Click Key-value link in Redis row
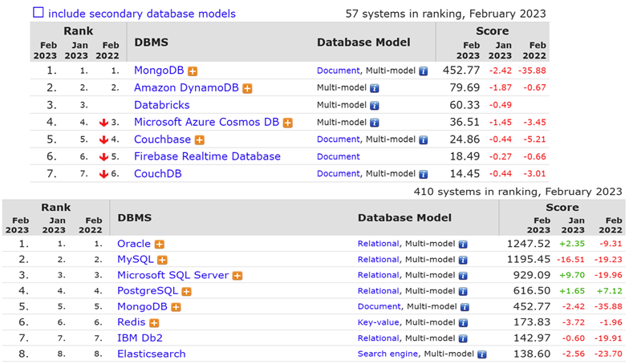The image size is (629, 364). [379, 322]
